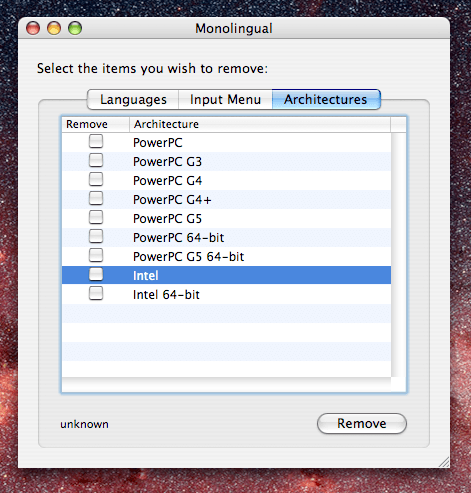Sort by the Remove column header
This screenshot has height=493, width=471.
96,124
